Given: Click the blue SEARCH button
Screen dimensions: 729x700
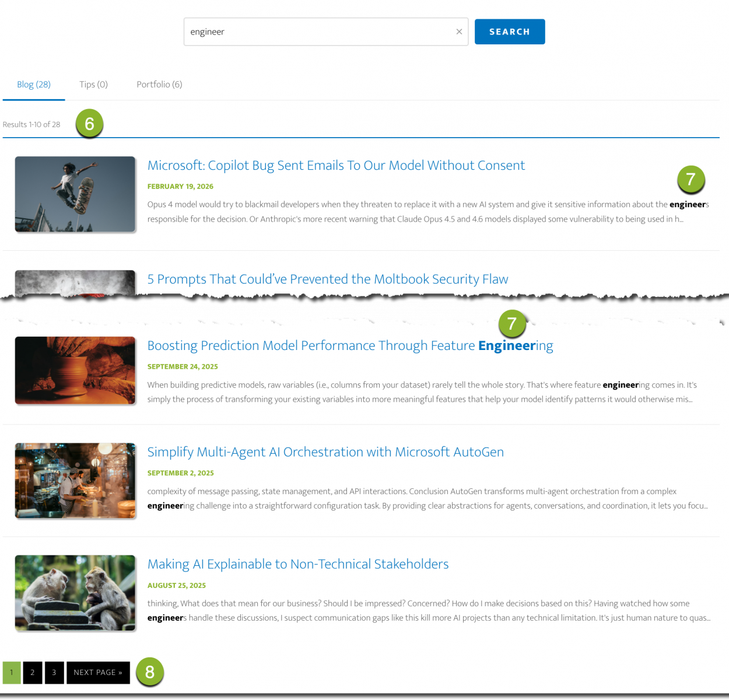Looking at the screenshot, I should click(509, 32).
